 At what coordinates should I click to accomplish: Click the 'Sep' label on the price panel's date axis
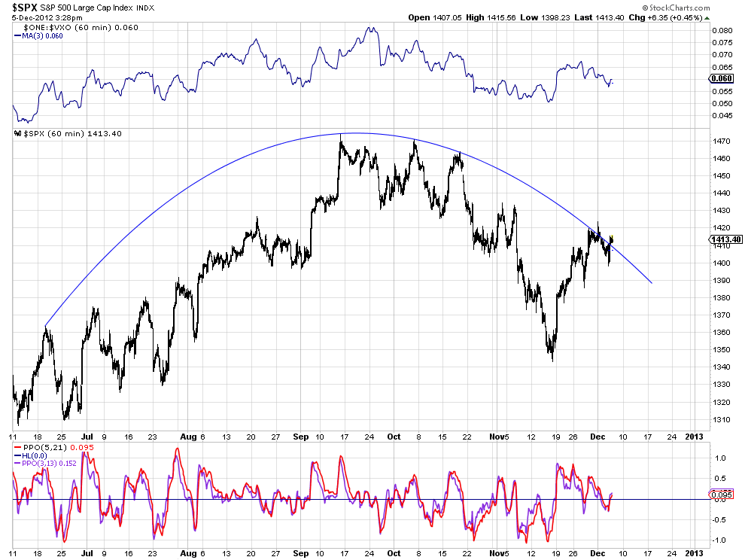[301, 437]
